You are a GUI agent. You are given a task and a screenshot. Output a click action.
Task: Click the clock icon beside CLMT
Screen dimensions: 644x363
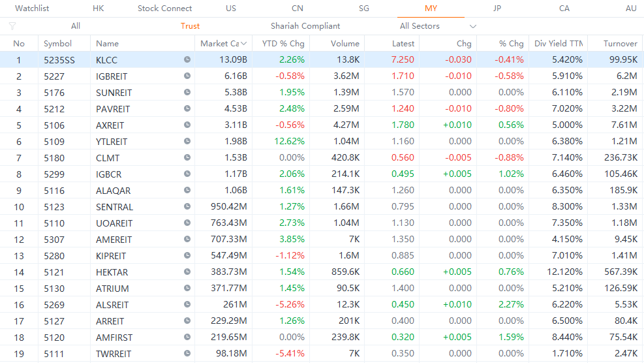[x=187, y=157]
